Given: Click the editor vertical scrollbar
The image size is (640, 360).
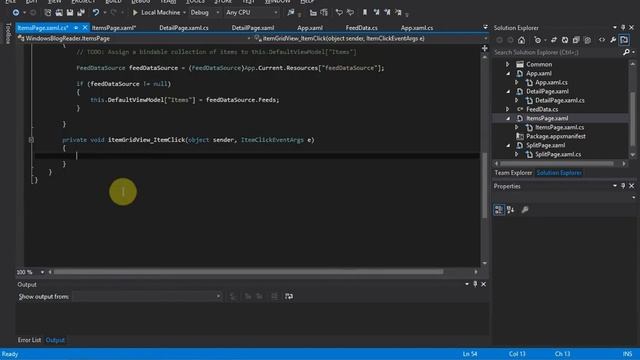Looking at the screenshot, I should pos(484,186).
